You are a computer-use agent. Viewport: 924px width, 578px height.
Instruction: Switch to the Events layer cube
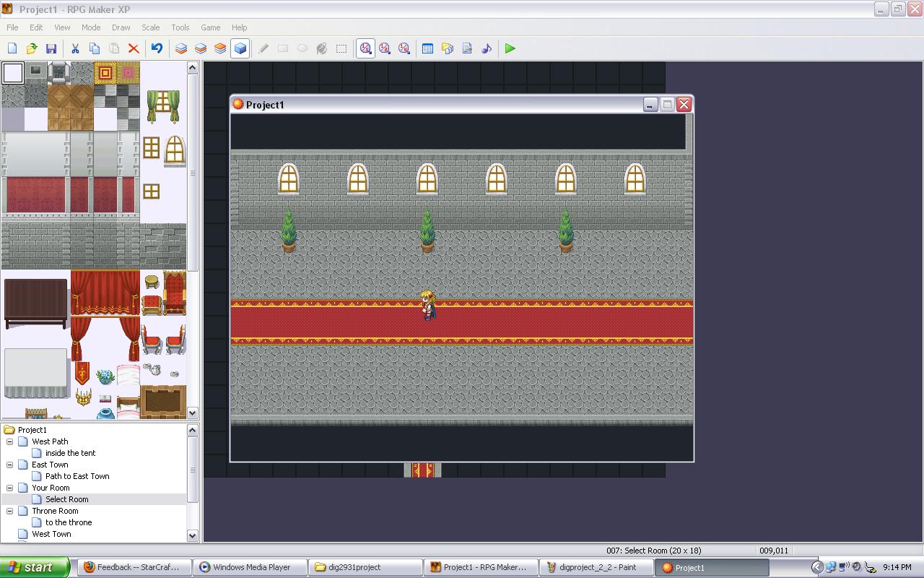(x=240, y=48)
